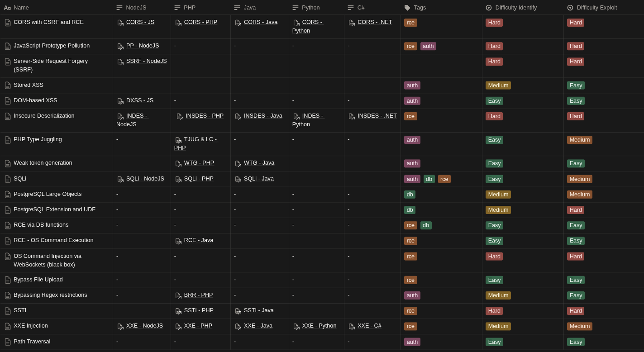
Task: Click linked page icon for XXE - Python
Action: (x=296, y=327)
